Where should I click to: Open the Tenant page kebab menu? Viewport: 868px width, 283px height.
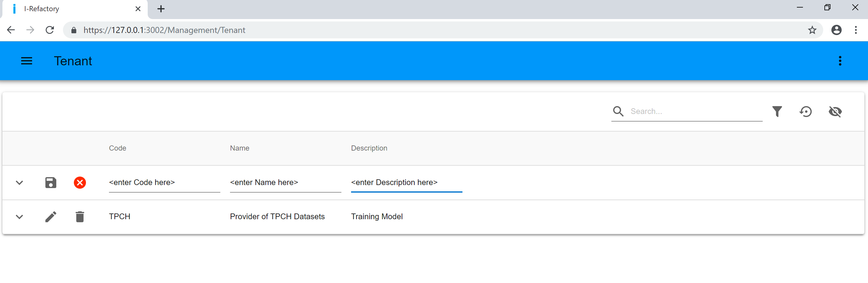click(x=840, y=61)
